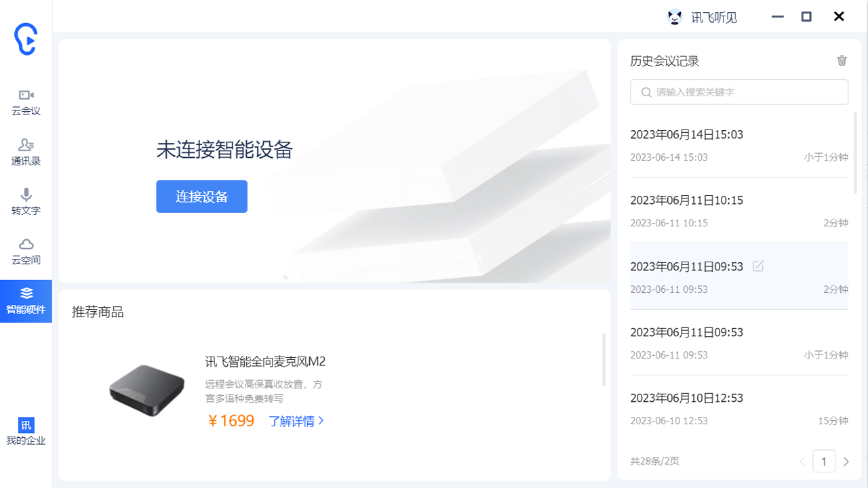Click the product image of microphone M2

(146, 390)
